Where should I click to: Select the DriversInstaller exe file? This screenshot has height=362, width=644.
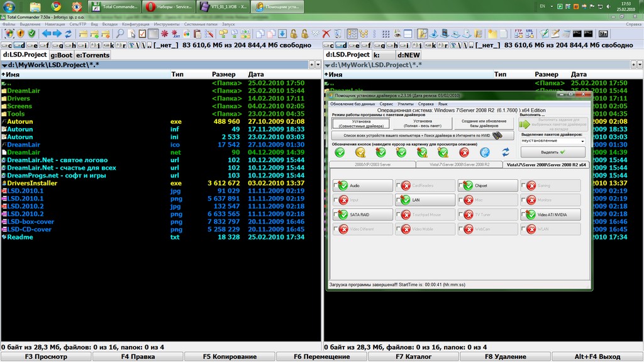click(x=32, y=183)
